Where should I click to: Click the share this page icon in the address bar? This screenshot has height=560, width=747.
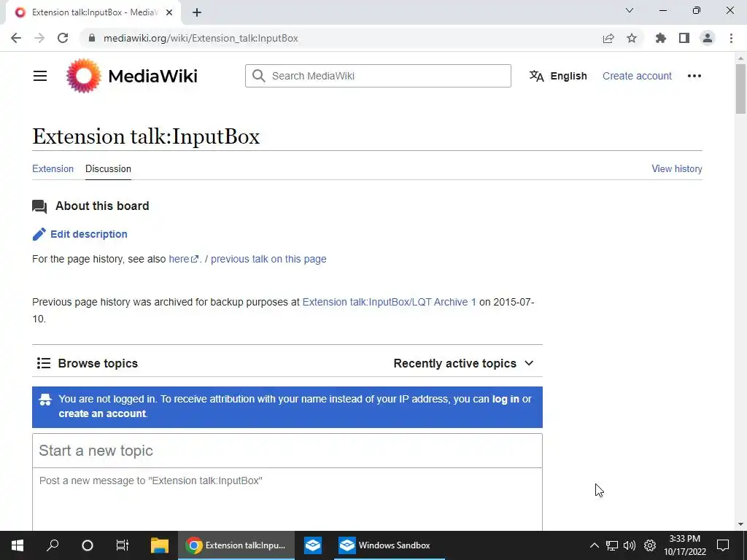[x=608, y=38]
